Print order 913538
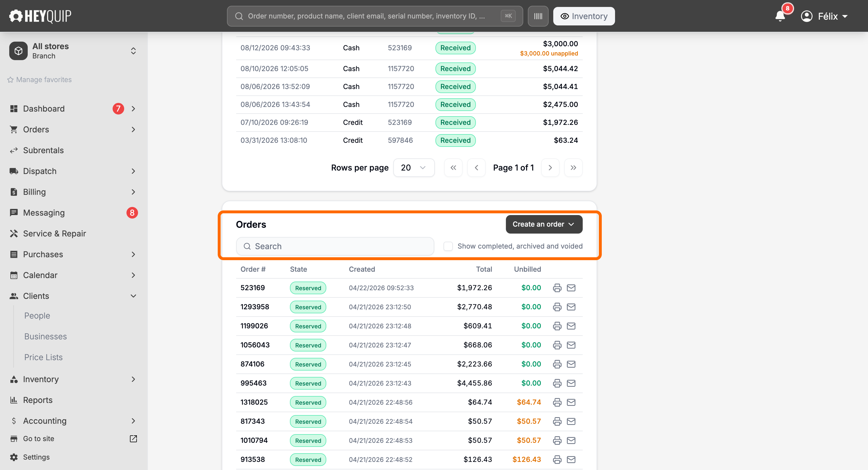The image size is (868, 470). tap(557, 460)
